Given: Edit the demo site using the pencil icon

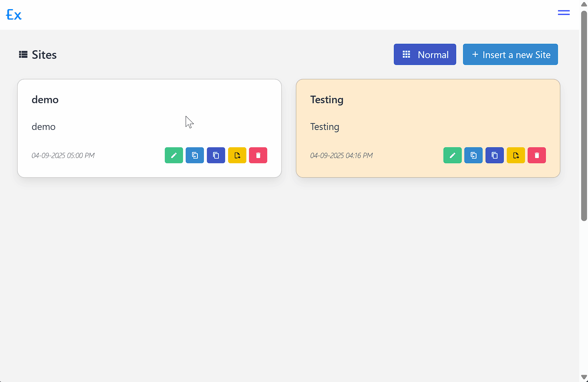Looking at the screenshot, I should [x=174, y=155].
